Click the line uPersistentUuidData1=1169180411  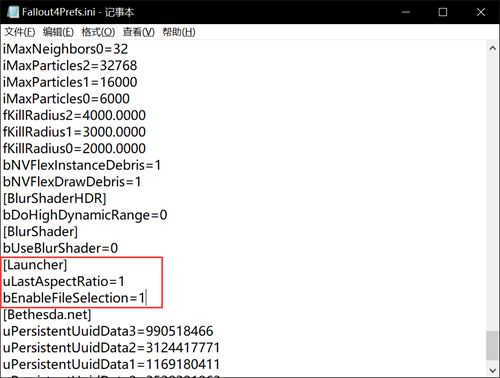point(111,364)
